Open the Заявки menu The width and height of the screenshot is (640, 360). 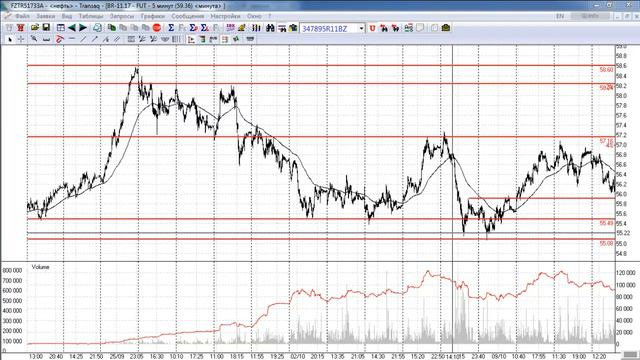45,16
